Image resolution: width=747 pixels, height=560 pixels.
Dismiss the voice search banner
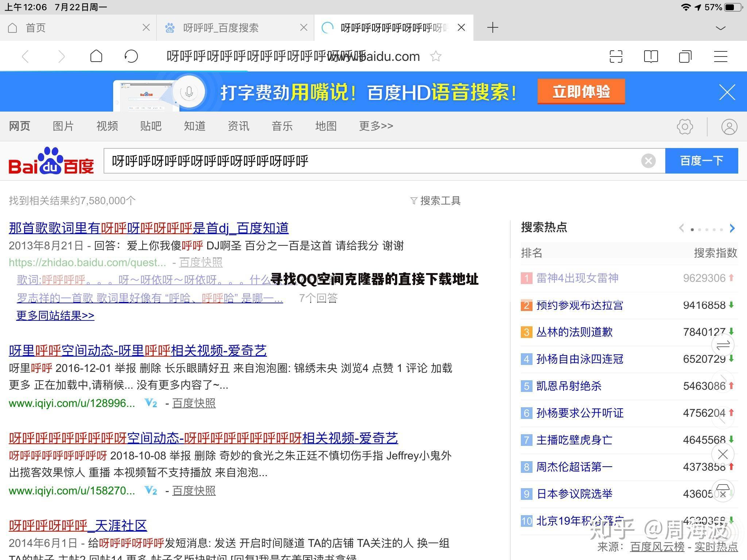point(727,92)
